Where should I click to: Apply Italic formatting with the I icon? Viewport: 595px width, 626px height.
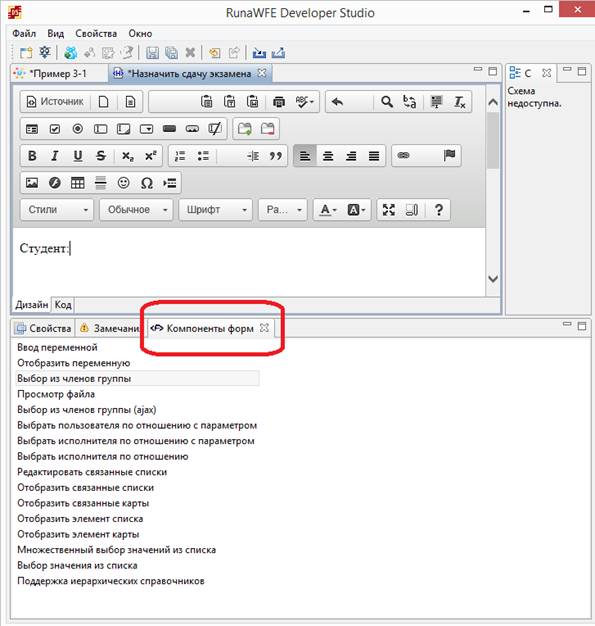click(55, 156)
